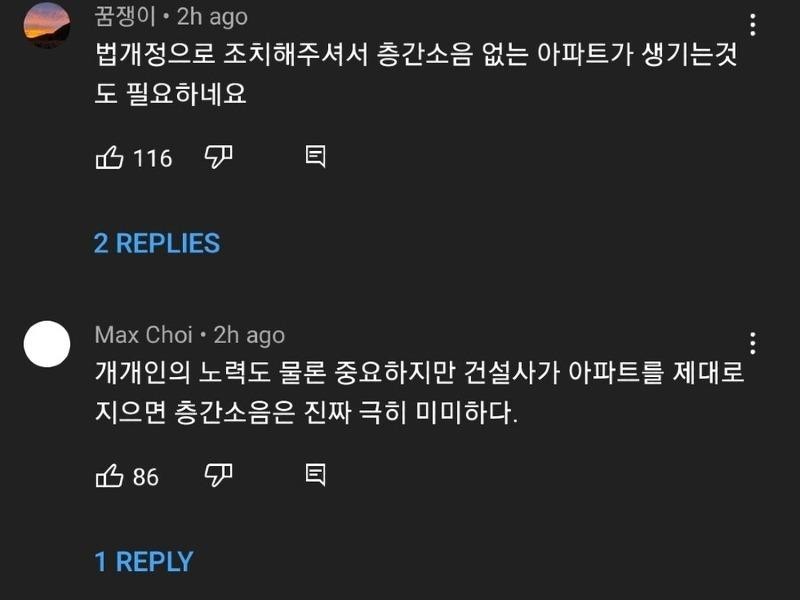Screen dimensions: 800x600
Task: Dislike the comment by 꿈쟁이
Action: [218, 157]
